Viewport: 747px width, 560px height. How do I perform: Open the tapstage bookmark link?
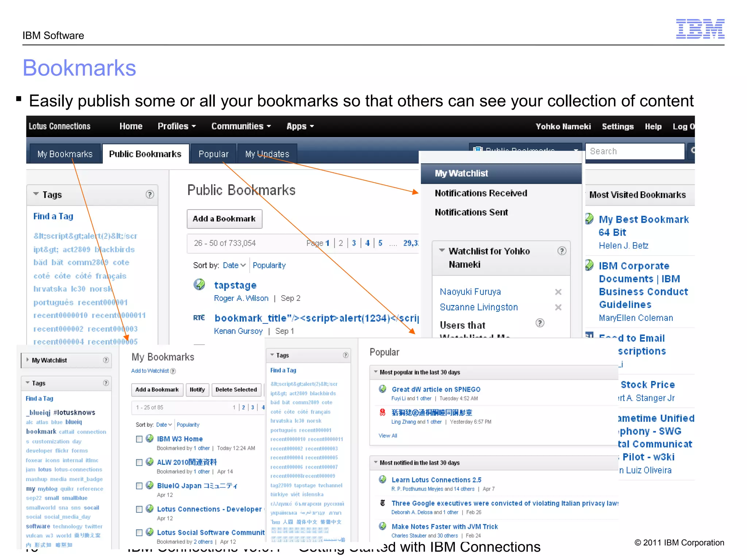pyautogui.click(x=235, y=285)
